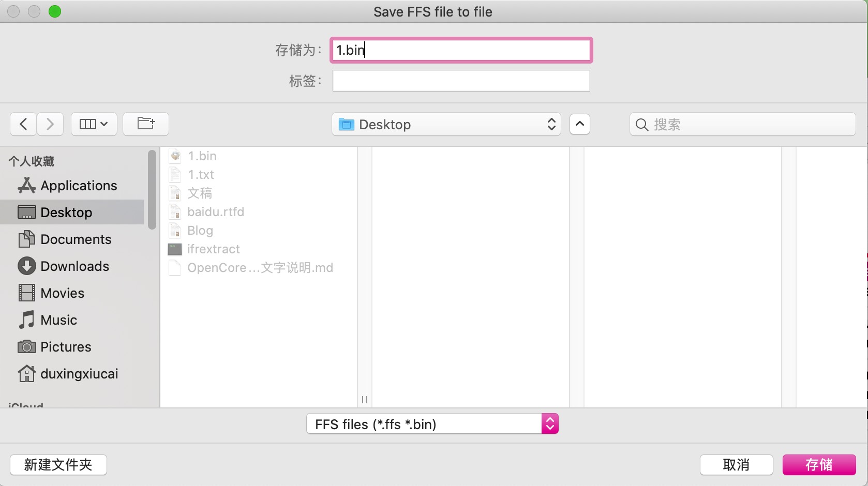Click the file name field containing 1.bin
The image size is (868, 486).
pyautogui.click(x=461, y=50)
